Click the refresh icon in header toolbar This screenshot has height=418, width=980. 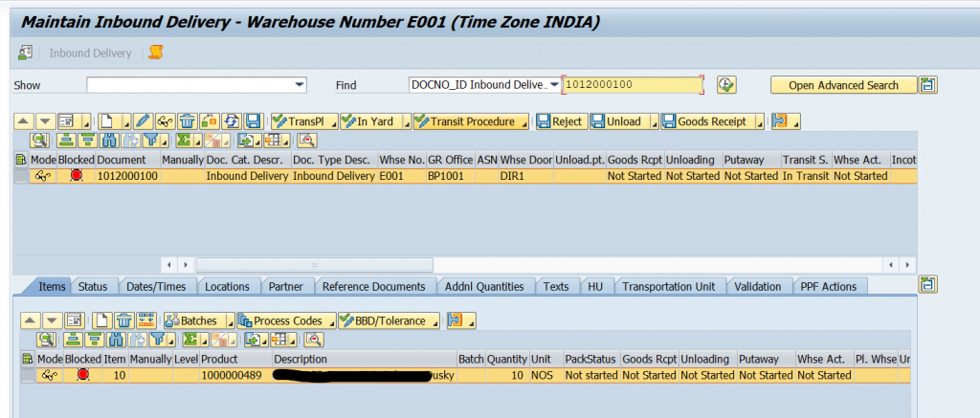232,121
